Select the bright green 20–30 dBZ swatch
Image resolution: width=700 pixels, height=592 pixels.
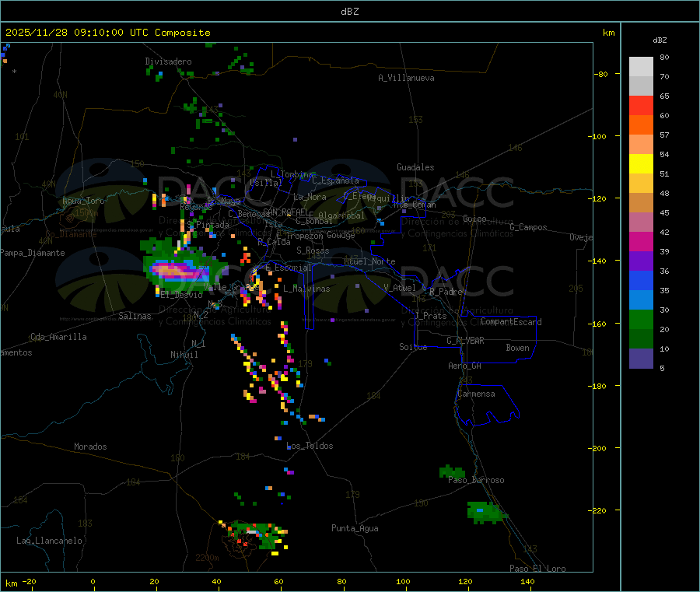[x=641, y=319]
